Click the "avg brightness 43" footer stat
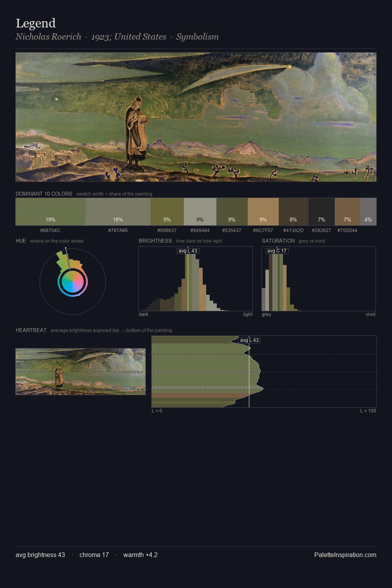 pos(40,555)
